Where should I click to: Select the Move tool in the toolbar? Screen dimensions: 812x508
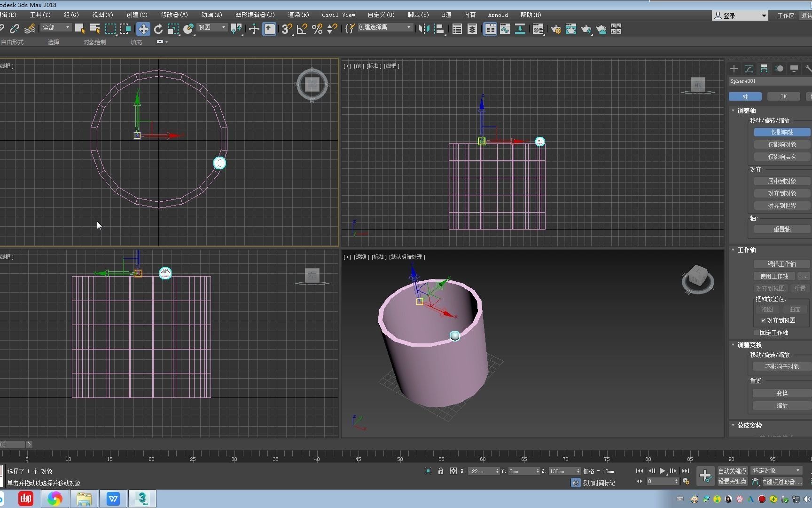point(143,29)
